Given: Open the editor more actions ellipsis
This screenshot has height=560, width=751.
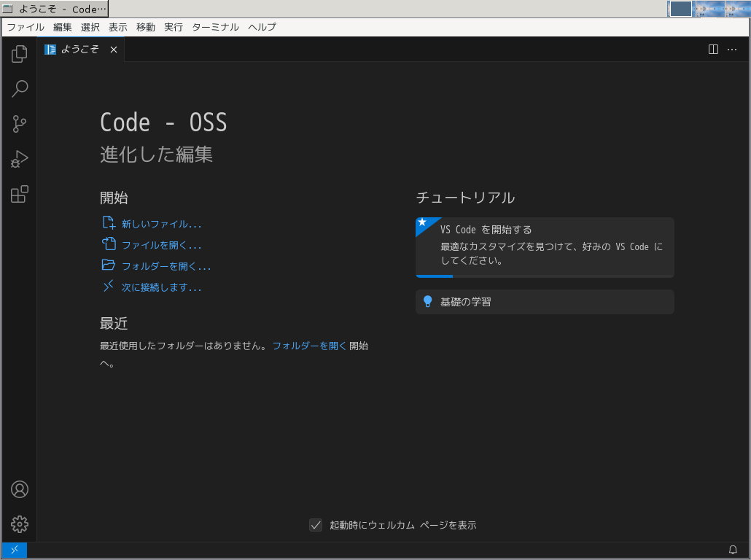Looking at the screenshot, I should (x=732, y=50).
